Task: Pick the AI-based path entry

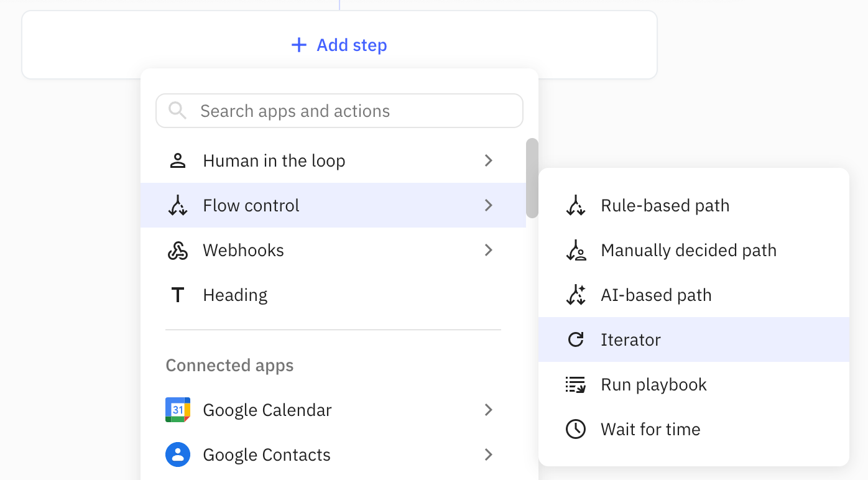Action: coord(694,295)
